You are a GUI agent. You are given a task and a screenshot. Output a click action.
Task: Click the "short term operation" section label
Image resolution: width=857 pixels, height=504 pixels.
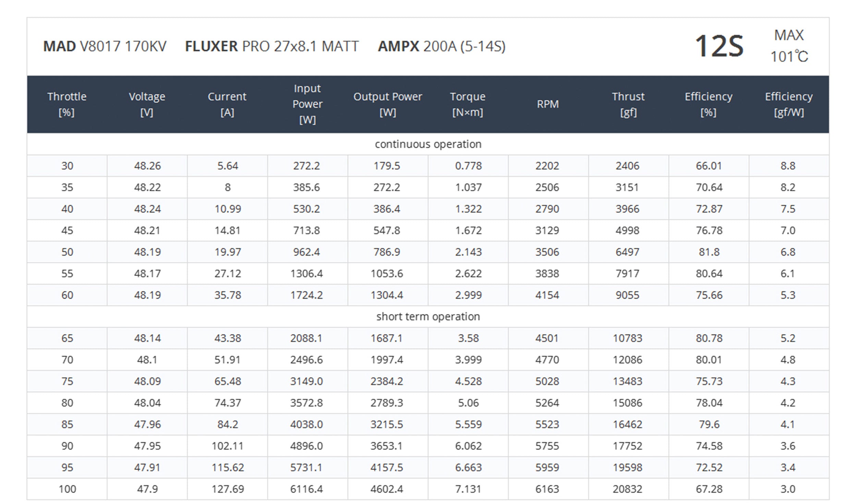point(428,317)
